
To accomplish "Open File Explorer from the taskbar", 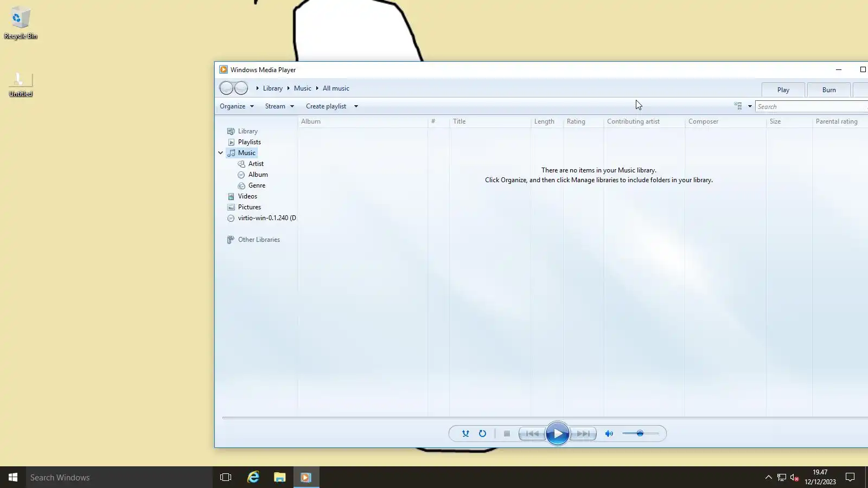I will coord(279,477).
